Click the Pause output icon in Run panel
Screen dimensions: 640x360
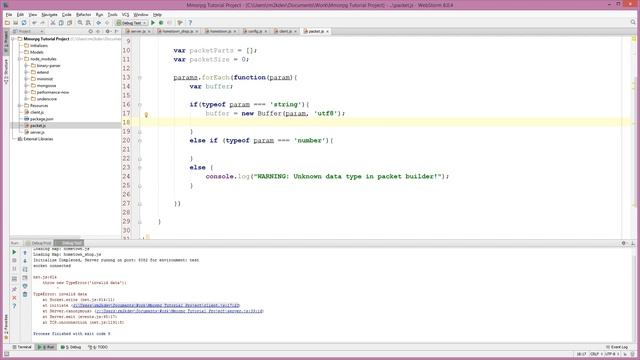pyautogui.click(x=14, y=269)
